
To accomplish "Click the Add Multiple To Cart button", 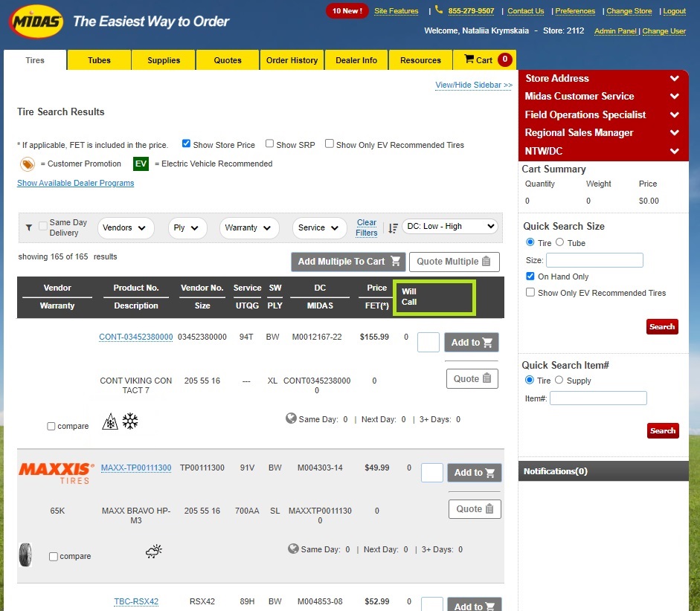I will pos(348,262).
